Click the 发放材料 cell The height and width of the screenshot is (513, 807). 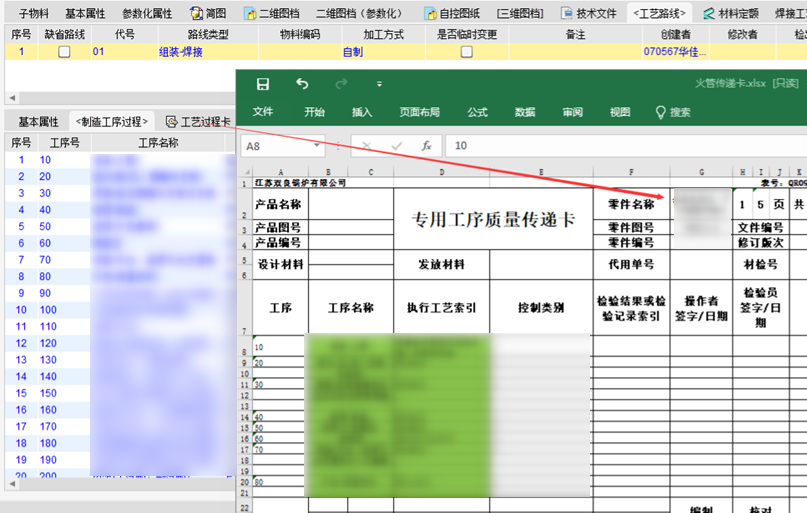click(x=442, y=264)
